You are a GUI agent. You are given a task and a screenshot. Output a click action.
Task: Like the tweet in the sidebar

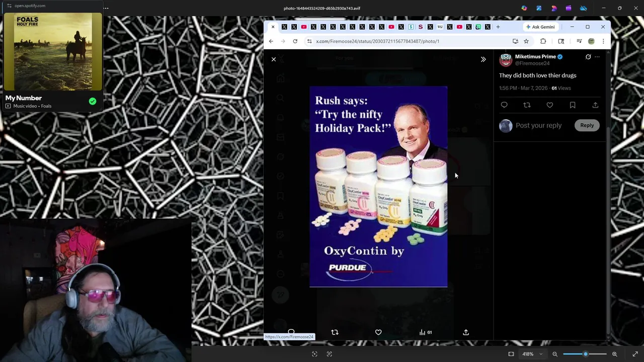coord(550,105)
